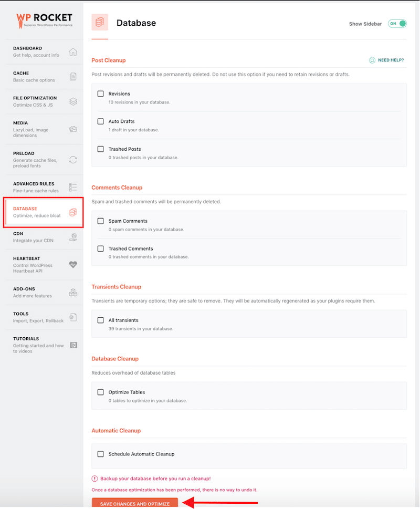Viewport: 420px width, 509px height.
Task: Check the Spam Comments option
Action: click(x=100, y=221)
